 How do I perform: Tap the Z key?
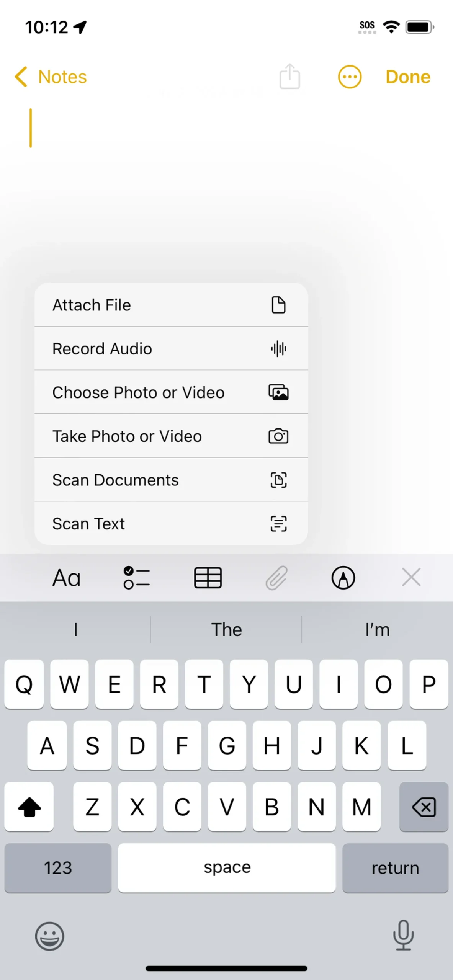[x=92, y=807]
